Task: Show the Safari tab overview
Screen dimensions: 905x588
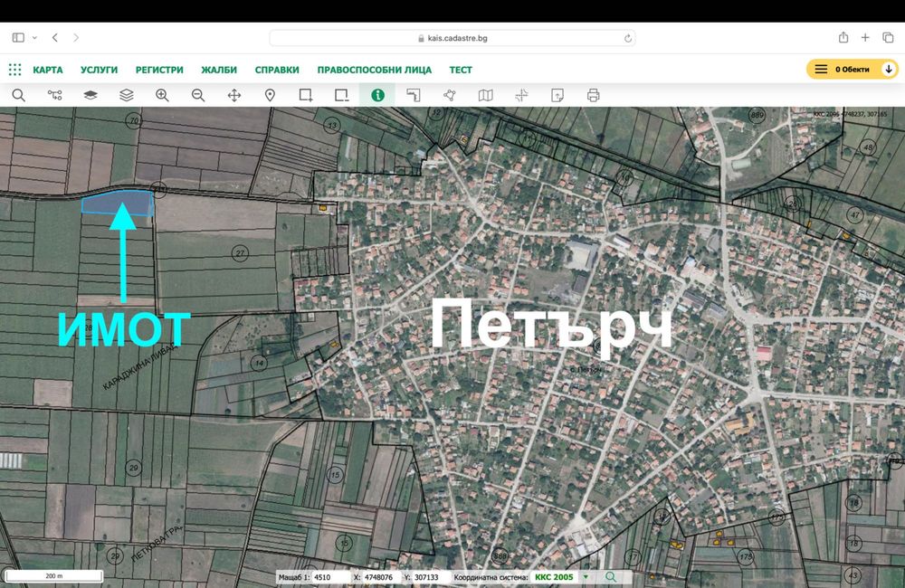Action: (888, 37)
